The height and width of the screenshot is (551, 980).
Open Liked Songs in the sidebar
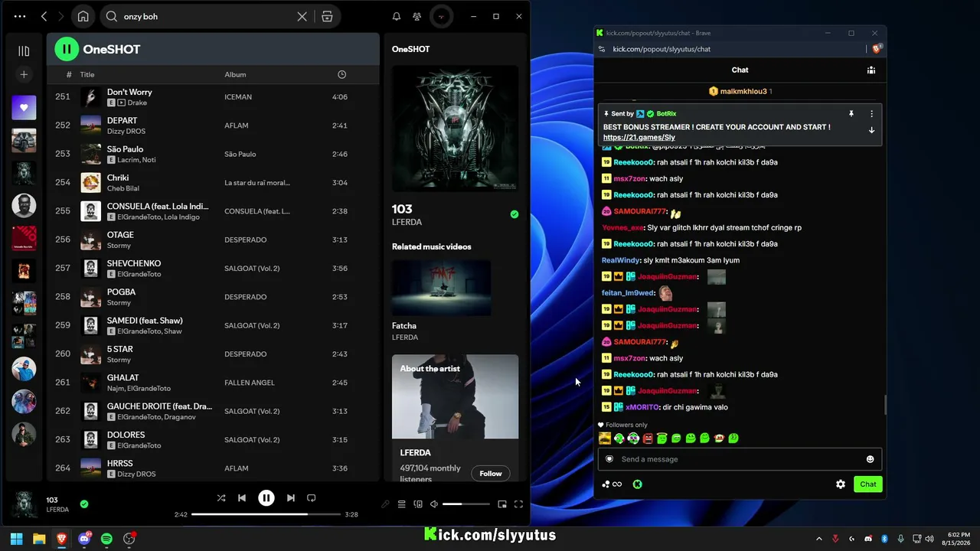coord(24,108)
